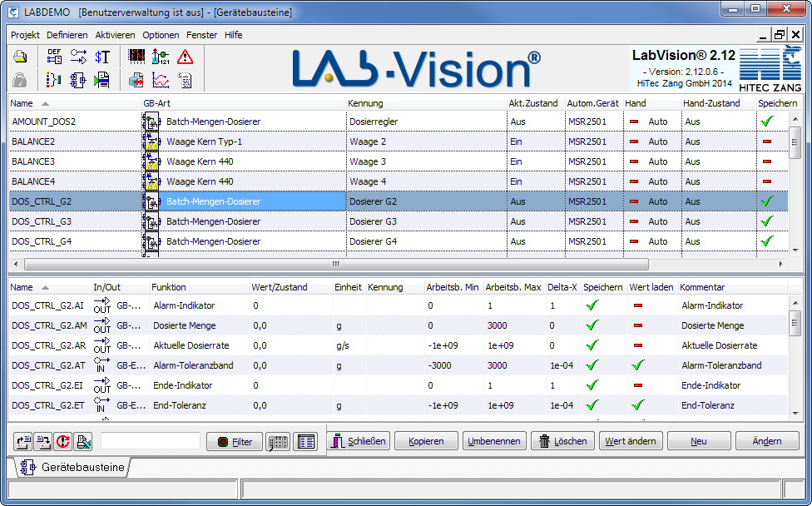Image resolution: width=812 pixels, height=506 pixels.
Task: Sort by Autom.Gerät column header
Action: pyautogui.click(x=594, y=103)
